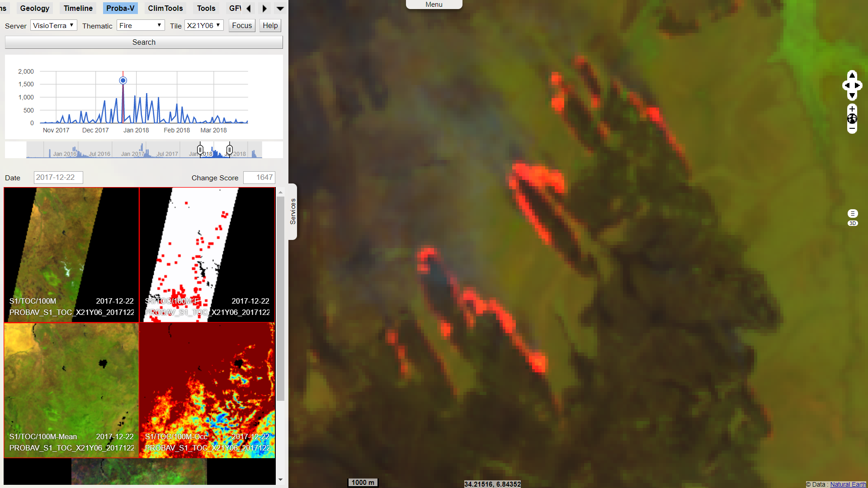Open the map layers list icon
Screen dimensions: 868x488
pos(853,213)
